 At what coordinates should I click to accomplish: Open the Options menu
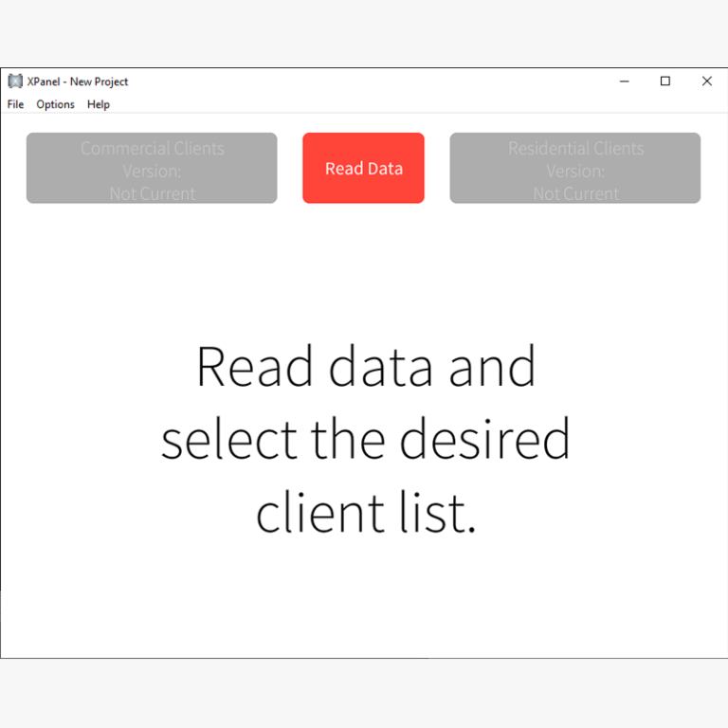click(55, 104)
